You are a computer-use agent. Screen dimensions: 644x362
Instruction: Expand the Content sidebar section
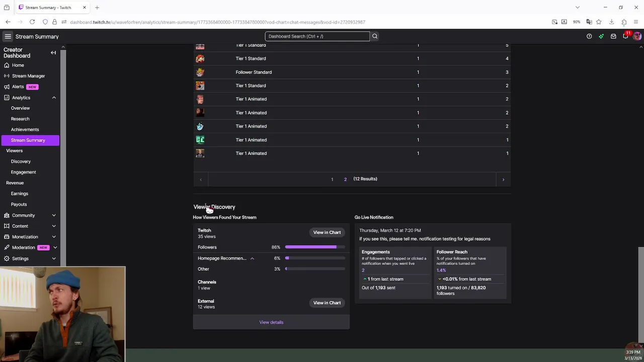pyautogui.click(x=54, y=226)
